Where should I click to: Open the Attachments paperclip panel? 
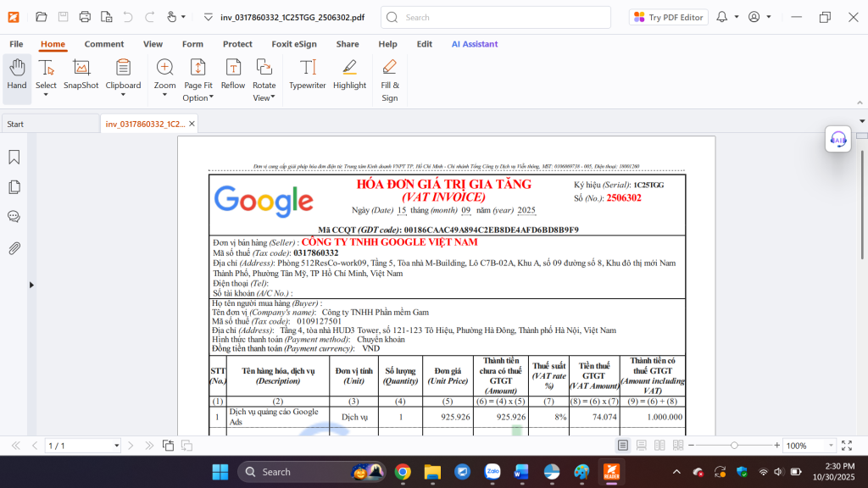[14, 248]
